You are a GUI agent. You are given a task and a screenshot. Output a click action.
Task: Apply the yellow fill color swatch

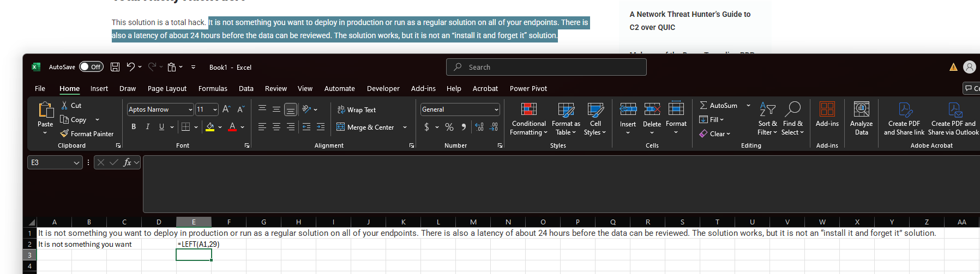210,127
